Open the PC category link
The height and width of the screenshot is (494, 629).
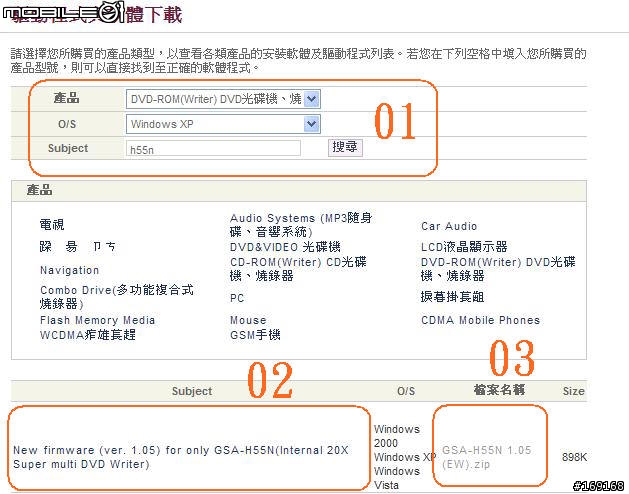(x=237, y=298)
